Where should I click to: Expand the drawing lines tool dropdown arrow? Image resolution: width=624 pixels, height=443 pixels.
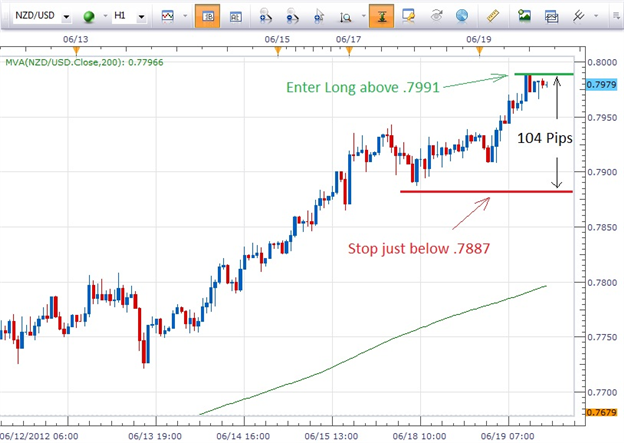(x=596, y=16)
